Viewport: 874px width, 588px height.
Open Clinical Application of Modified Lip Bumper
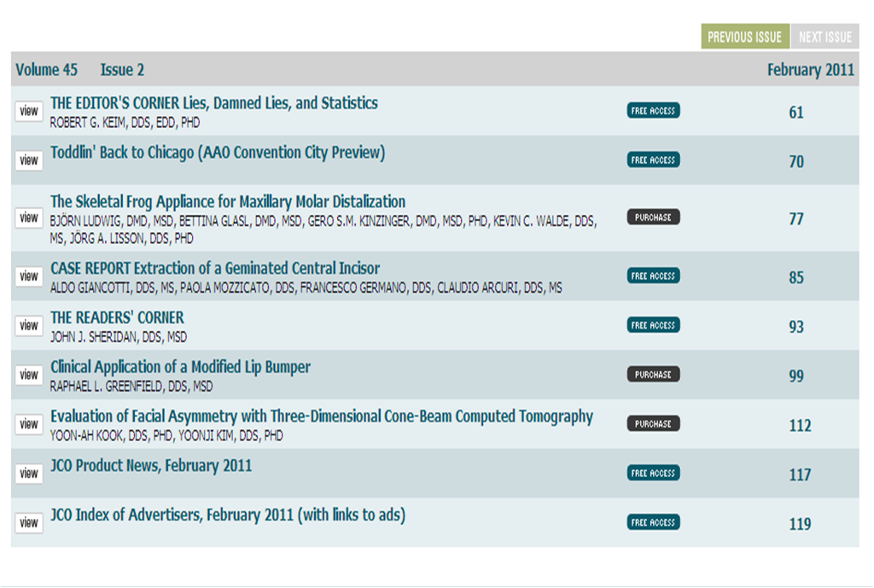[180, 367]
